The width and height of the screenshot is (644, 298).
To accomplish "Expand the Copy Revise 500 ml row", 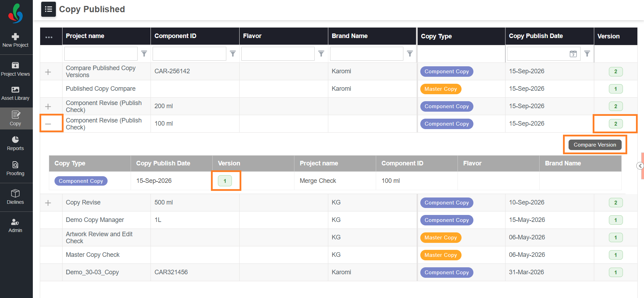I will pyautogui.click(x=48, y=203).
